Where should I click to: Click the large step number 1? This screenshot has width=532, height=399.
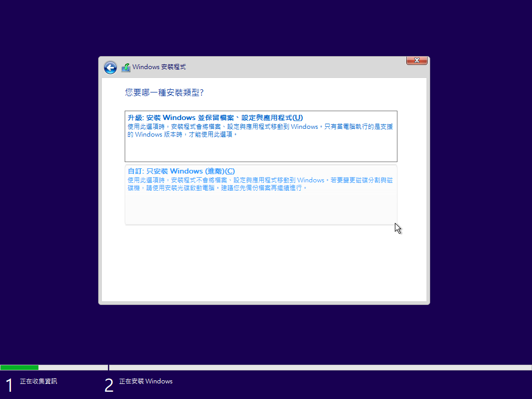tap(9, 385)
